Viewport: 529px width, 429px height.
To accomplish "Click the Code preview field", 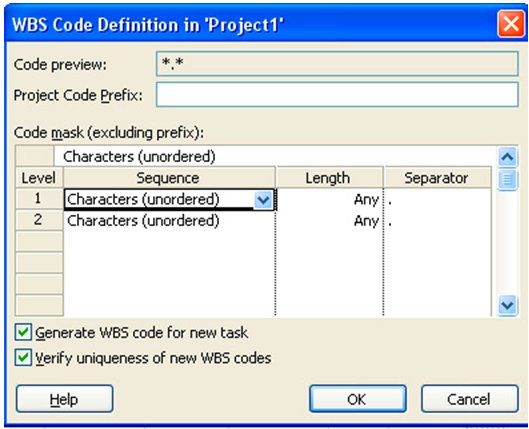I will click(337, 63).
